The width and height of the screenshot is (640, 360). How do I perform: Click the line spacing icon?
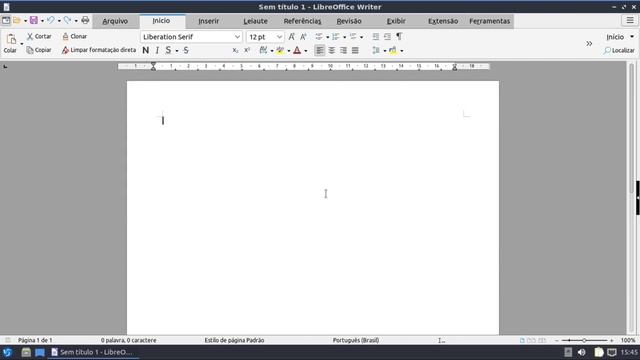376,50
